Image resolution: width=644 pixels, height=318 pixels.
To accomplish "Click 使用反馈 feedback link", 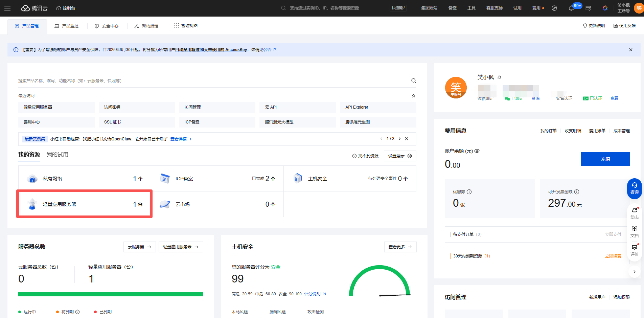I will point(624,26).
